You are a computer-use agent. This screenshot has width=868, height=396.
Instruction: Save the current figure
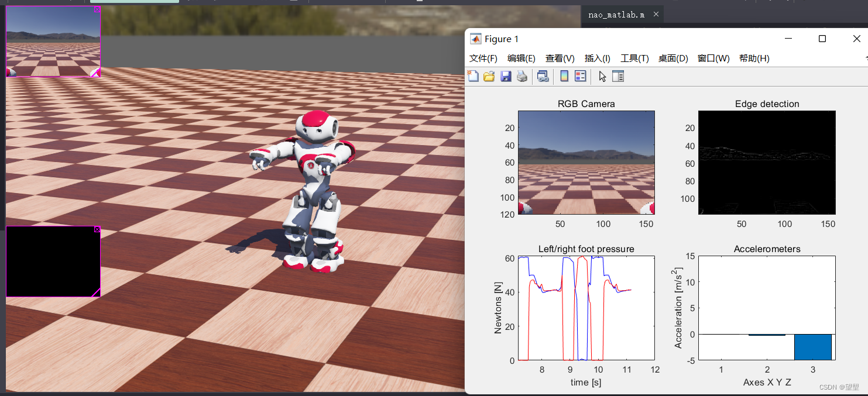coord(505,76)
